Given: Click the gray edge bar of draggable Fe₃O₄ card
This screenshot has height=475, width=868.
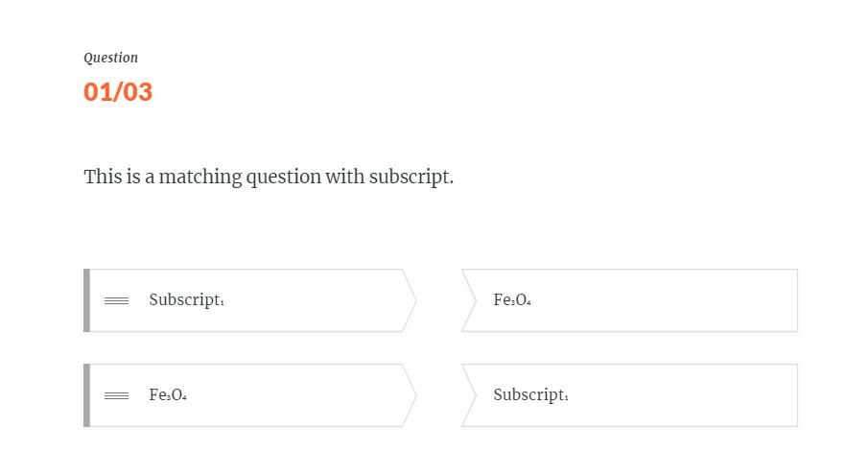Looking at the screenshot, I should [86, 395].
